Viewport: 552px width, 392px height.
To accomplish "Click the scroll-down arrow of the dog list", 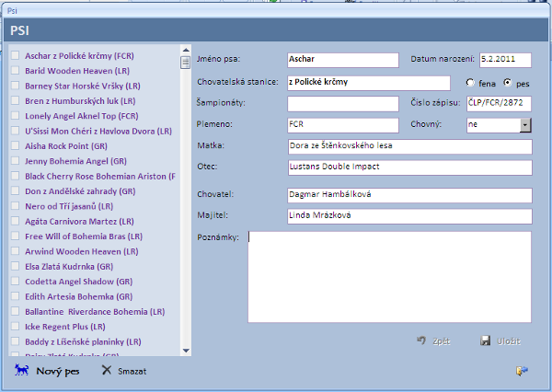I will (x=186, y=351).
